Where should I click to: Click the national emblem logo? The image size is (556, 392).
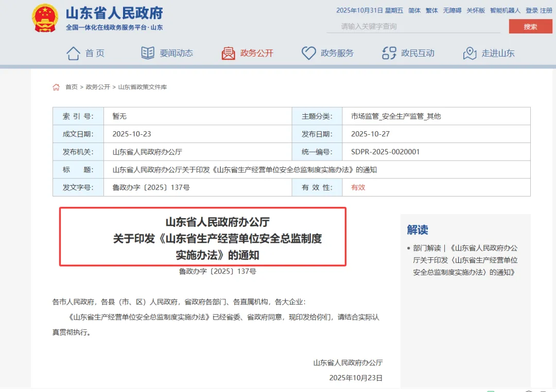(45, 17)
